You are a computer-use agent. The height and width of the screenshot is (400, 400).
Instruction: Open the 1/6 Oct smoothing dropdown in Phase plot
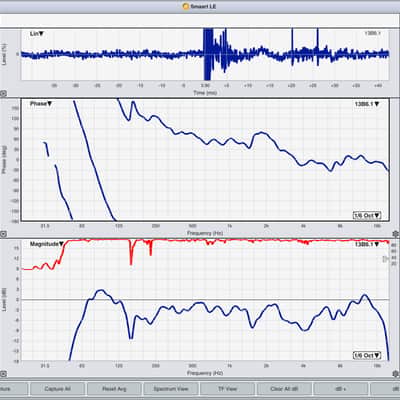(367, 215)
